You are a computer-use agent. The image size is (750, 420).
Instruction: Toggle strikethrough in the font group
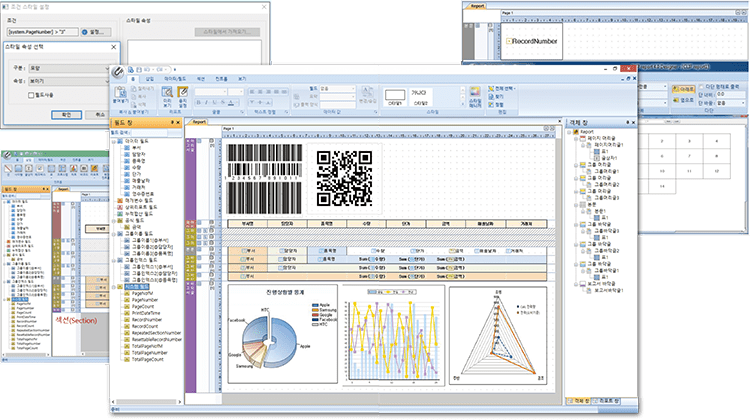point(223,102)
